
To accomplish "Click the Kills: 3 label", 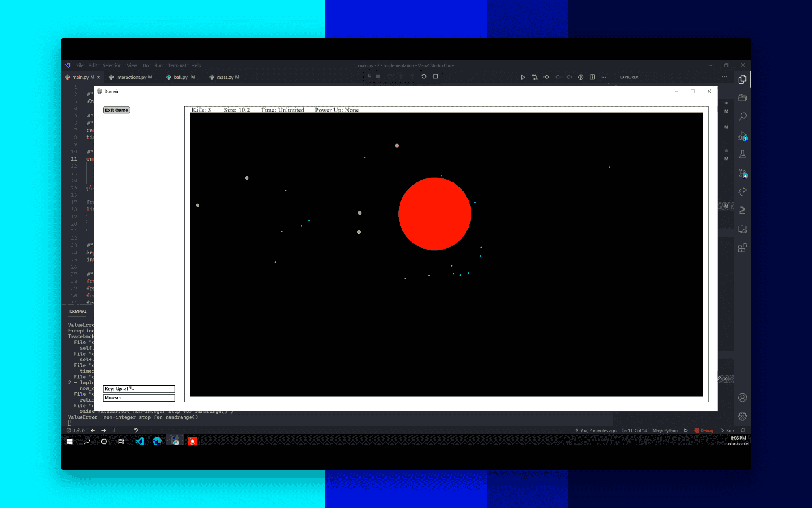I will click(201, 110).
